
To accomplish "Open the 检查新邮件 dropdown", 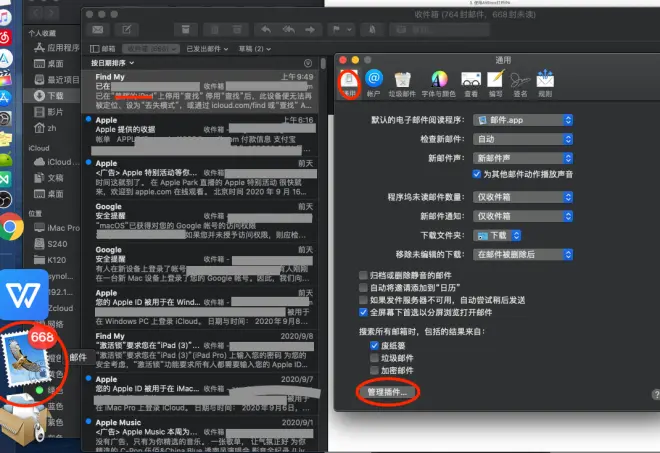I will pyautogui.click(x=523, y=139).
